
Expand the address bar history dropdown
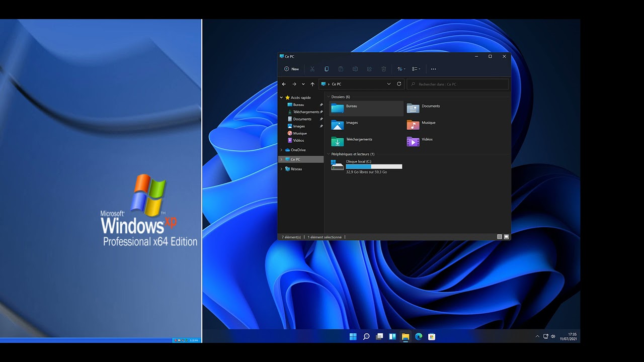389,84
